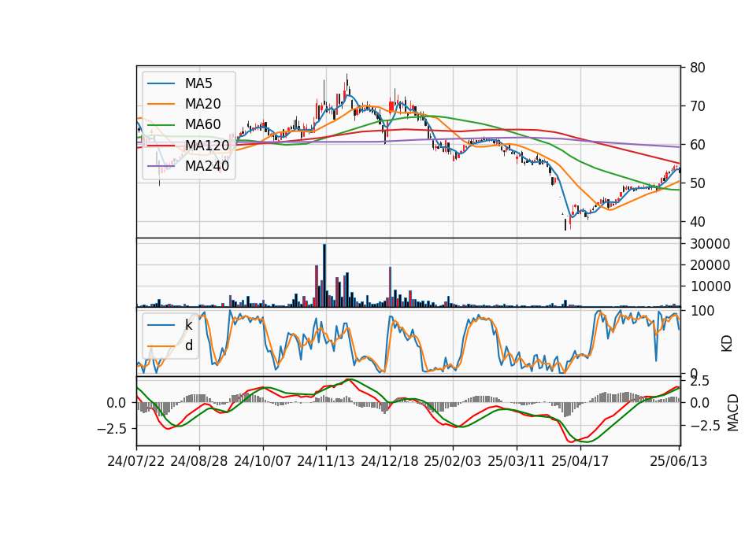Click the MA5 blue line sample in legend

(x=161, y=84)
